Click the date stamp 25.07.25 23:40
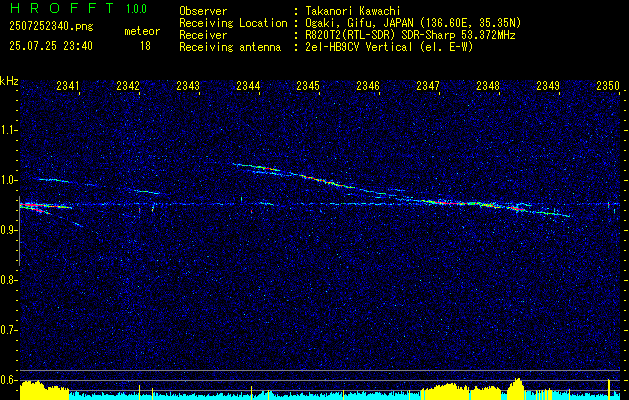 (51, 46)
